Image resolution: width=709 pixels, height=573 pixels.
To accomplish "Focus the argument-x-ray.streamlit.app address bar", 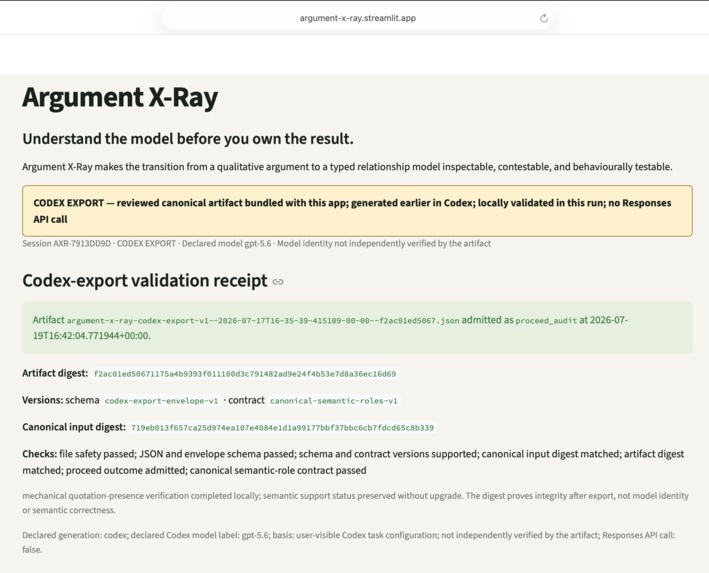I will tap(357, 18).
